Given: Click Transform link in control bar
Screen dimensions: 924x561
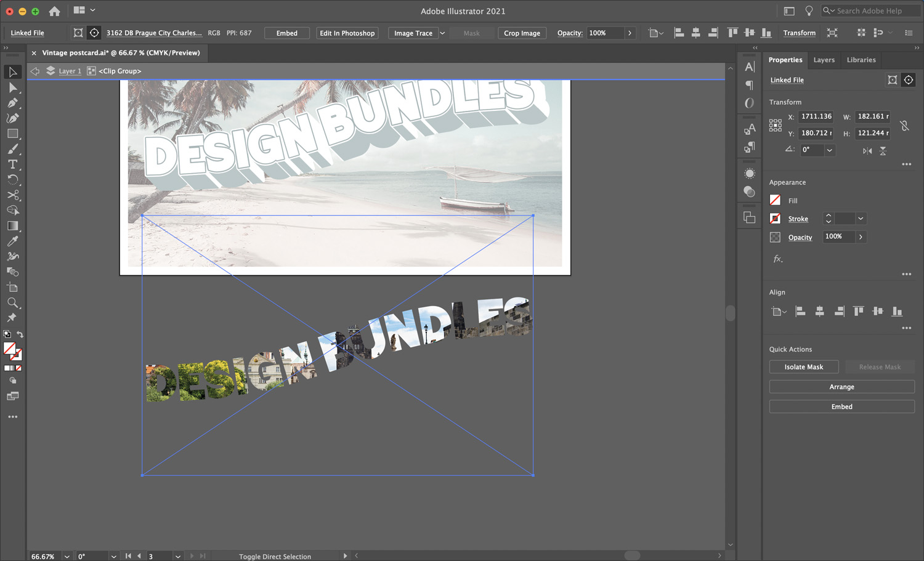Looking at the screenshot, I should [x=799, y=33].
